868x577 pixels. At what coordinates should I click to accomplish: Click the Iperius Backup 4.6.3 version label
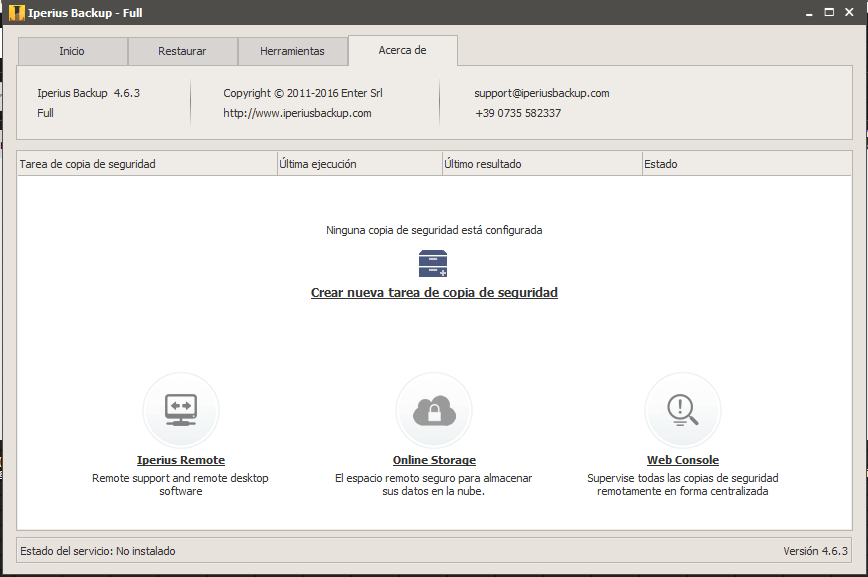89,93
